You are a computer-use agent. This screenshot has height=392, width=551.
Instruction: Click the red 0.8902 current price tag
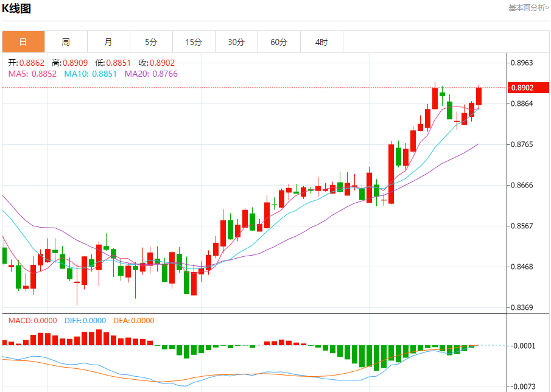(528, 88)
